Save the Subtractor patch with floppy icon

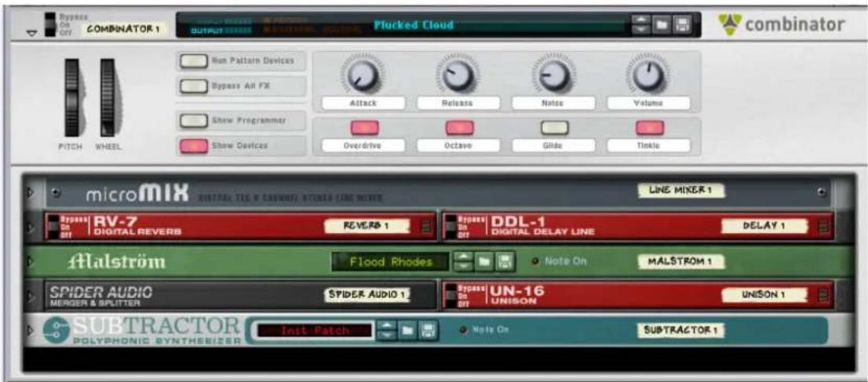pyautogui.click(x=428, y=331)
